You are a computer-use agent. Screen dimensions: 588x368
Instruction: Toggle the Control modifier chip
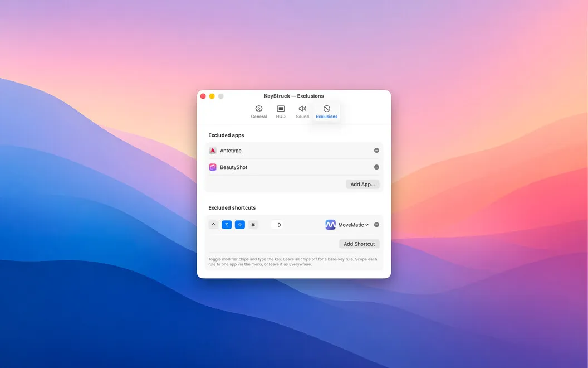click(213, 225)
